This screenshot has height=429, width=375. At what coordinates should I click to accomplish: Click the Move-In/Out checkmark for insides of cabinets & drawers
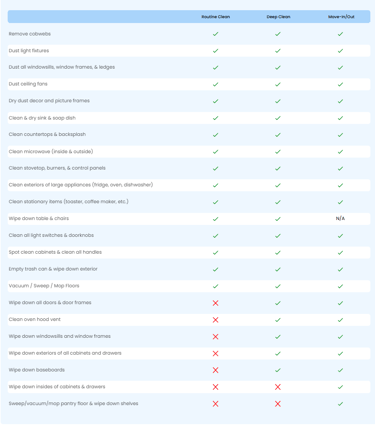(340, 387)
